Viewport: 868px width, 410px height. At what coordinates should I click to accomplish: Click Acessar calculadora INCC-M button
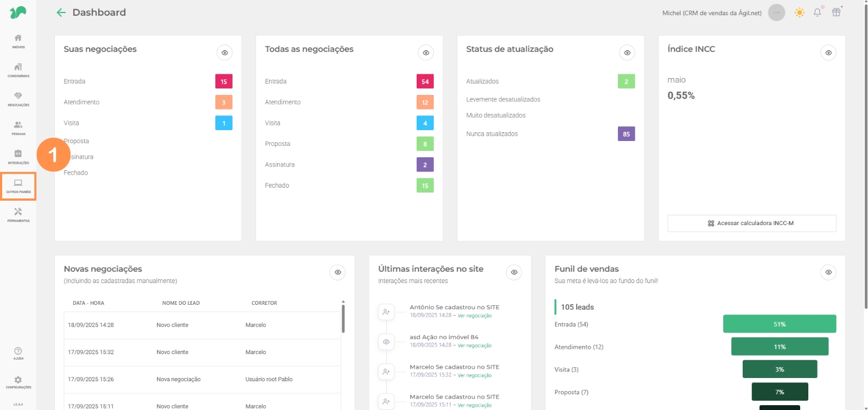751,223
